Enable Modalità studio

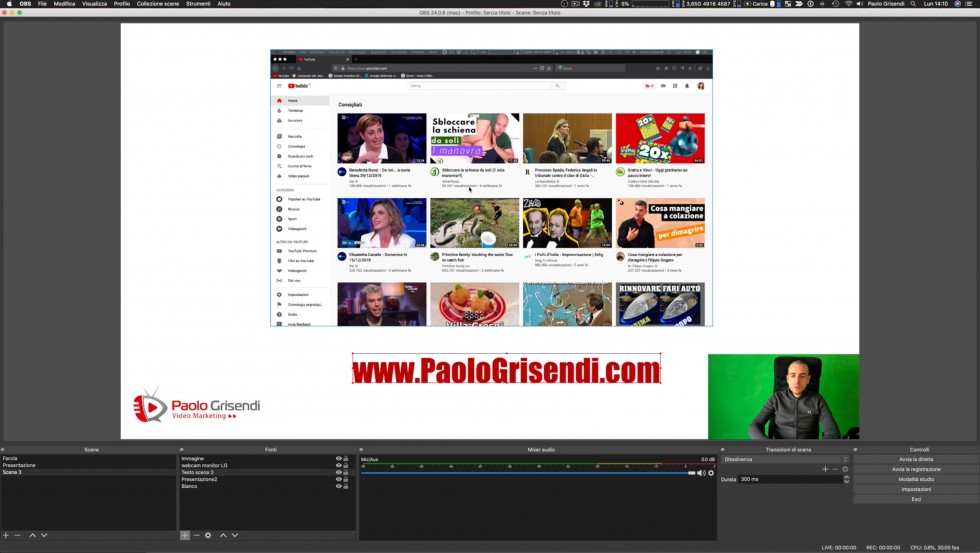[x=916, y=479]
